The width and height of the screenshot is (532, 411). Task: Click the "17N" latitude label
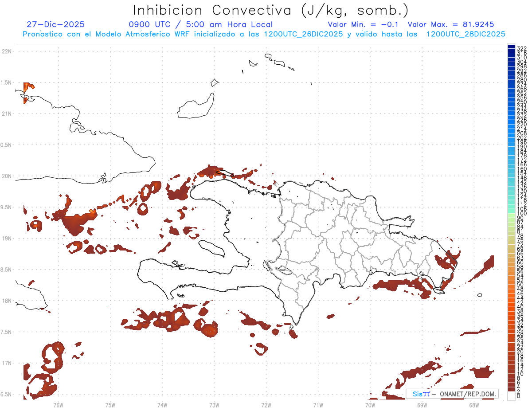(7, 363)
